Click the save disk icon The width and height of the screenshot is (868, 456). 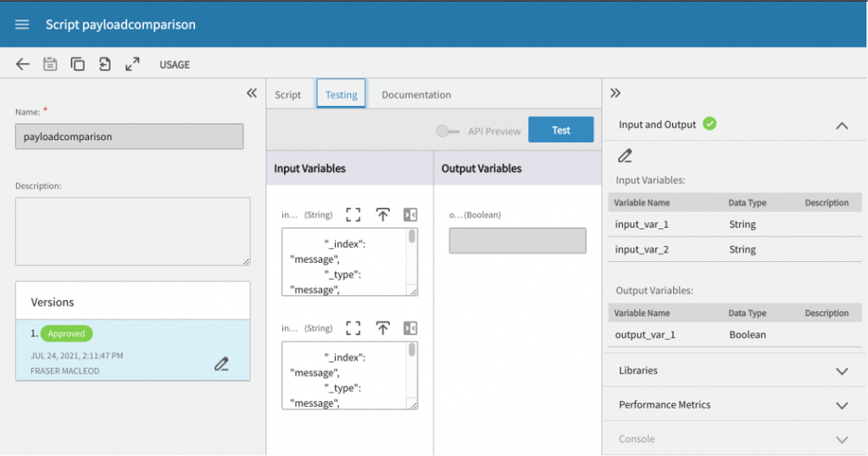(x=50, y=64)
